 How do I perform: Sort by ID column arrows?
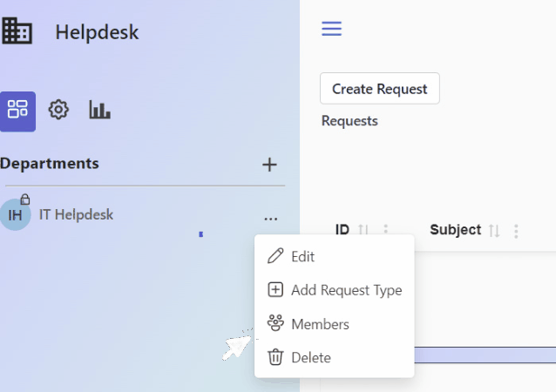[x=363, y=230]
